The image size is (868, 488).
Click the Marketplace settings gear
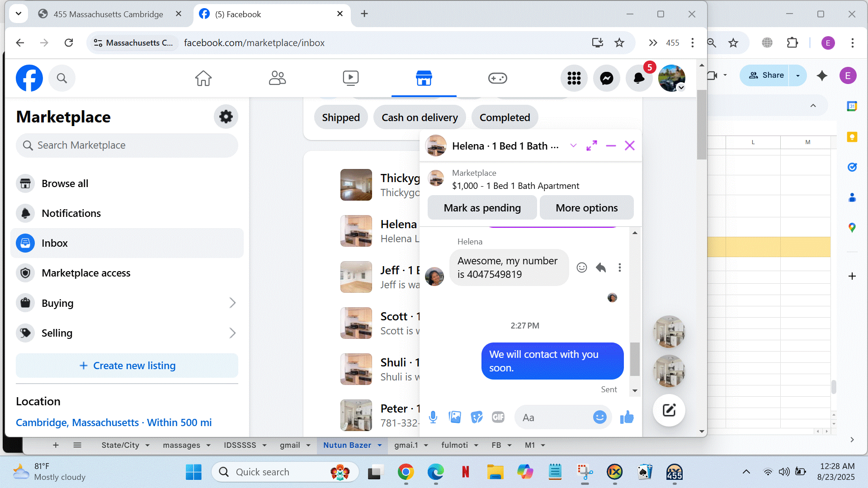(x=226, y=117)
